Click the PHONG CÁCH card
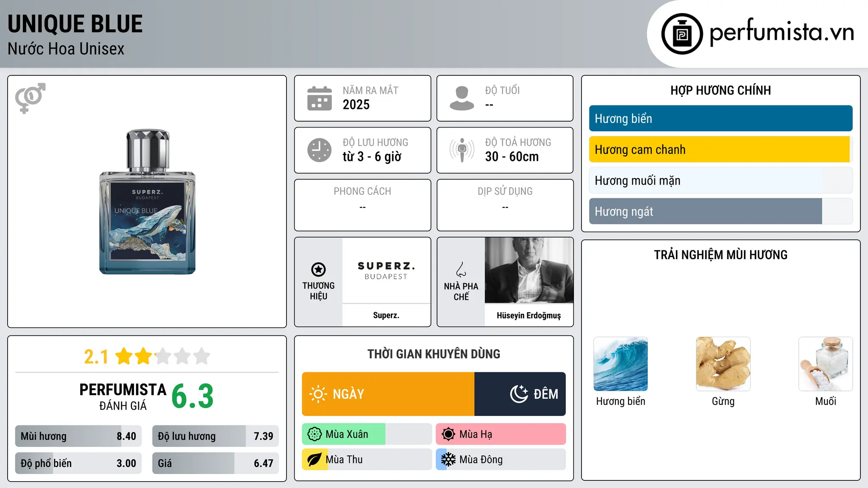Screen dimensions: 868x488 point(362,205)
